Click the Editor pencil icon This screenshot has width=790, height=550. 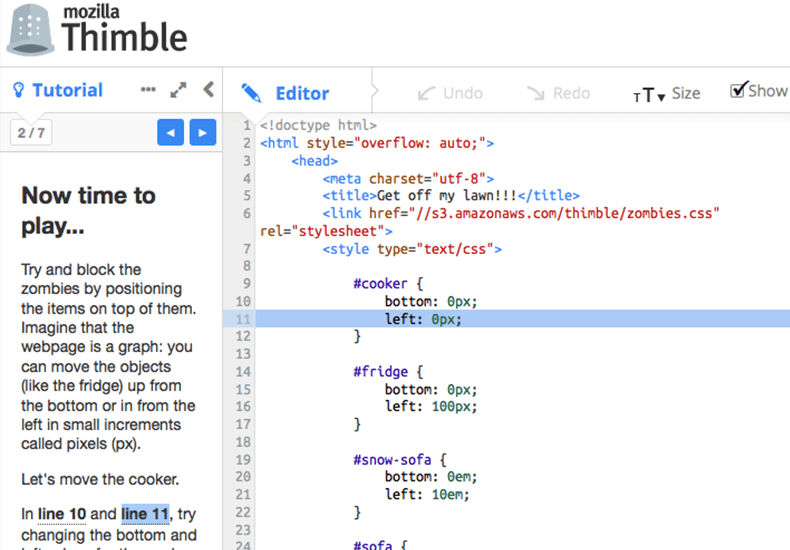tap(251, 93)
